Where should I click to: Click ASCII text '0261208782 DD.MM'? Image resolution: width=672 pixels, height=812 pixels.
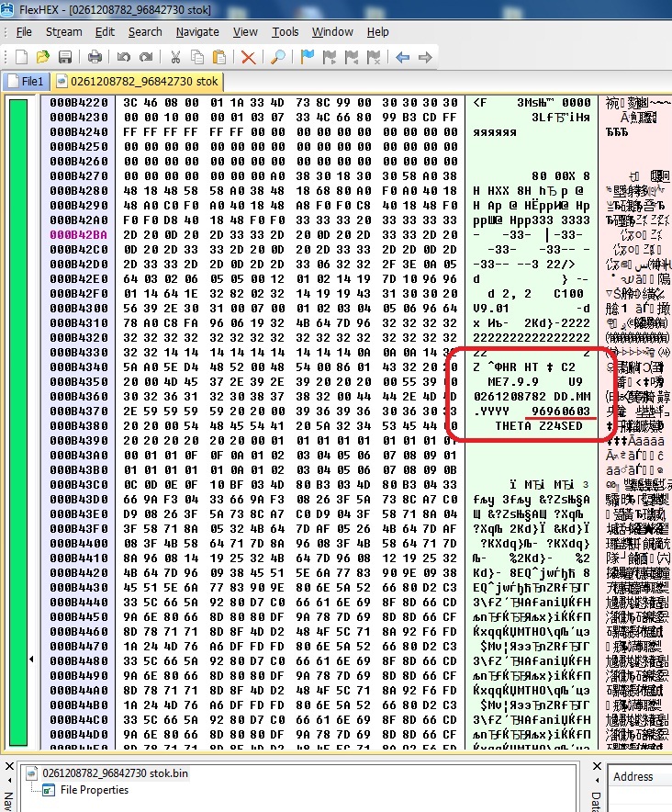pyautogui.click(x=532, y=397)
